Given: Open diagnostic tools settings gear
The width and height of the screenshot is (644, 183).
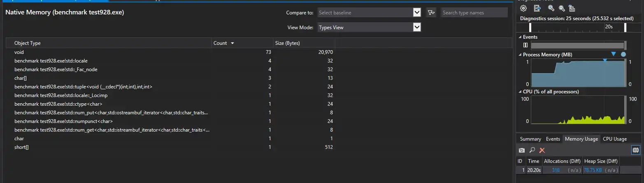Looking at the screenshot, I should pos(523,8).
